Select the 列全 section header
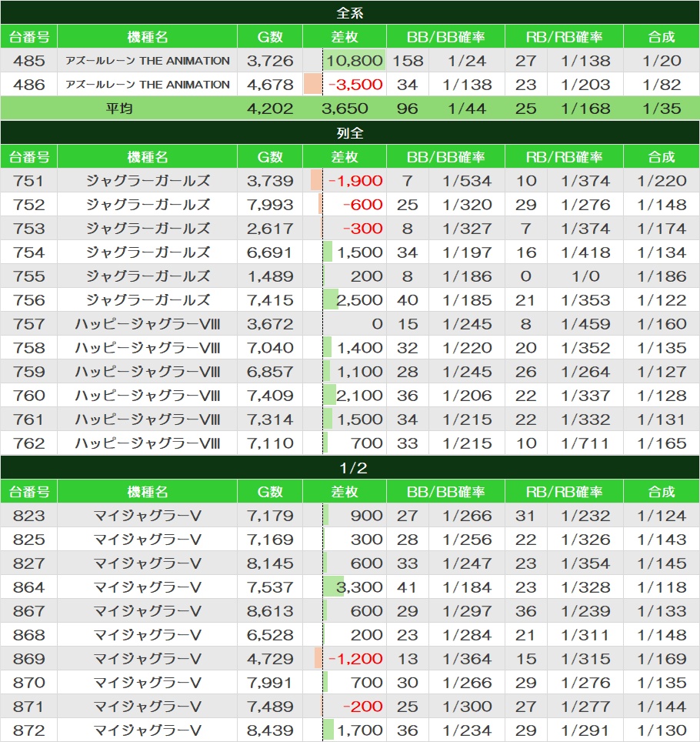The height and width of the screenshot is (742, 700). (350, 132)
